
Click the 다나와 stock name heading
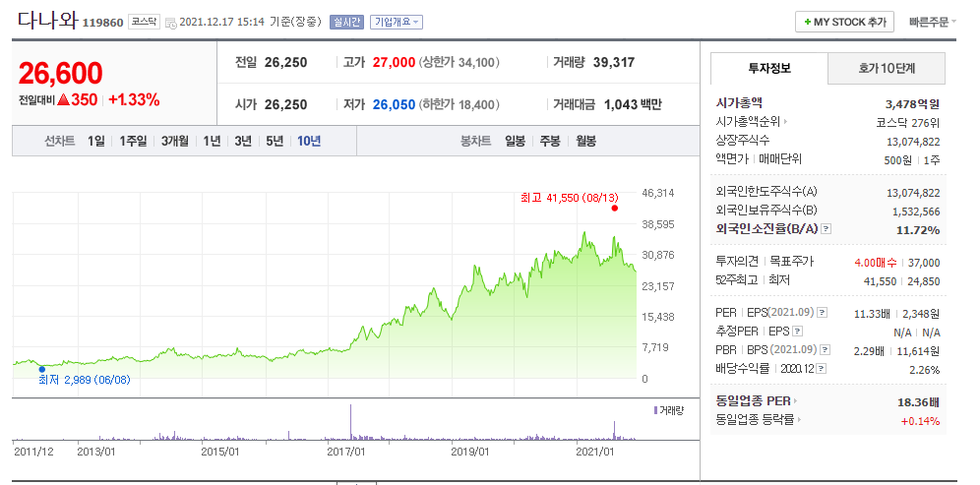[47, 21]
